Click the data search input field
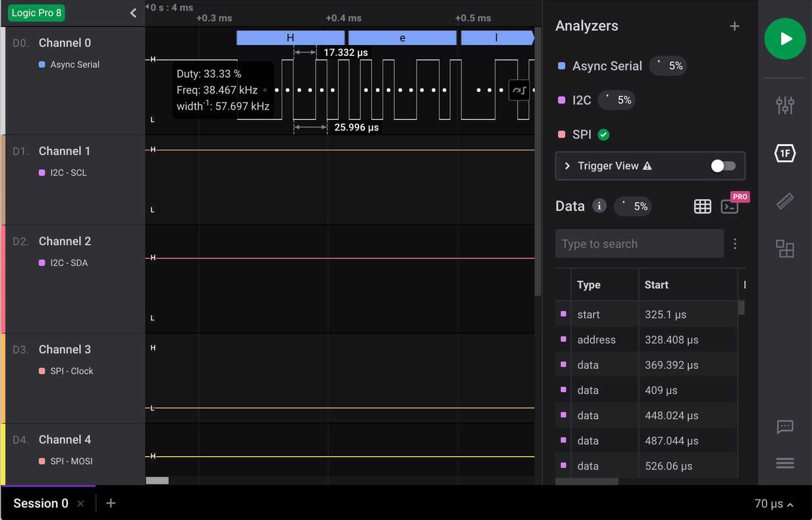 pos(639,243)
